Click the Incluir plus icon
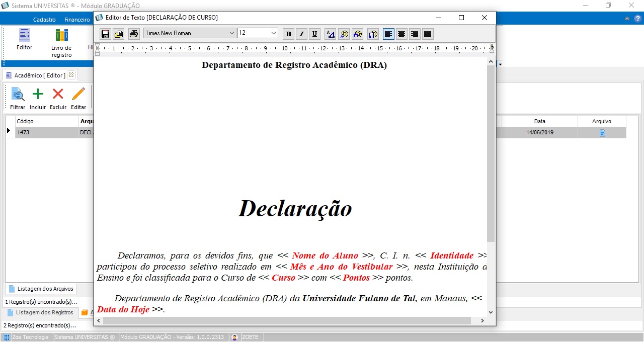This screenshot has height=342, width=644. pyautogui.click(x=38, y=98)
